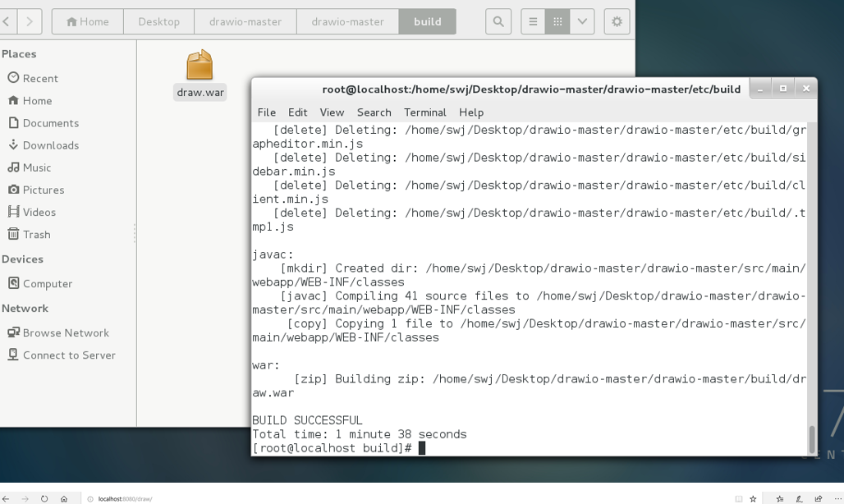Open the view options dropdown arrow

coord(582,21)
